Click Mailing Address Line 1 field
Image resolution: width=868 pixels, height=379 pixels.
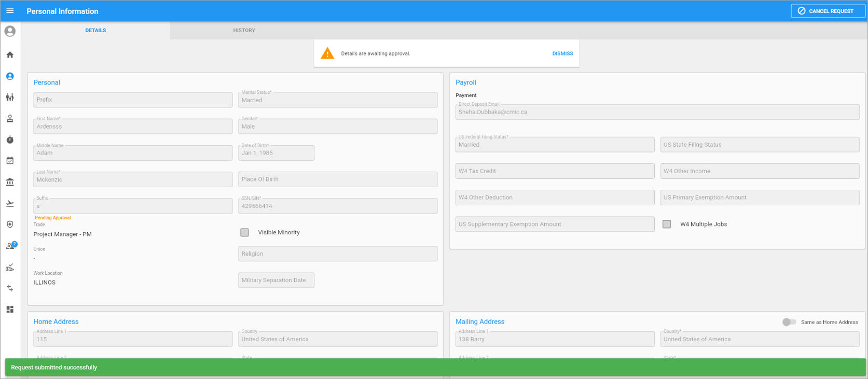point(555,339)
